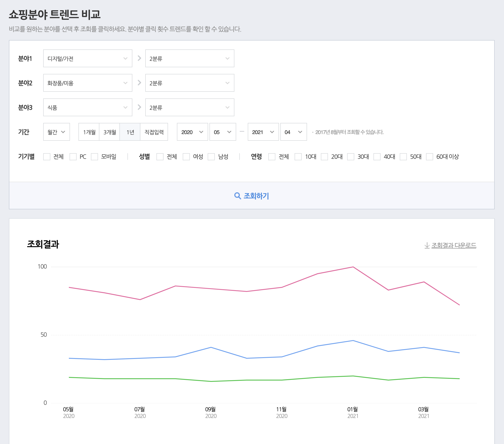Click the pink line peak at 01월 2021
Image resolution: width=504 pixels, height=444 pixels.
pos(353,267)
